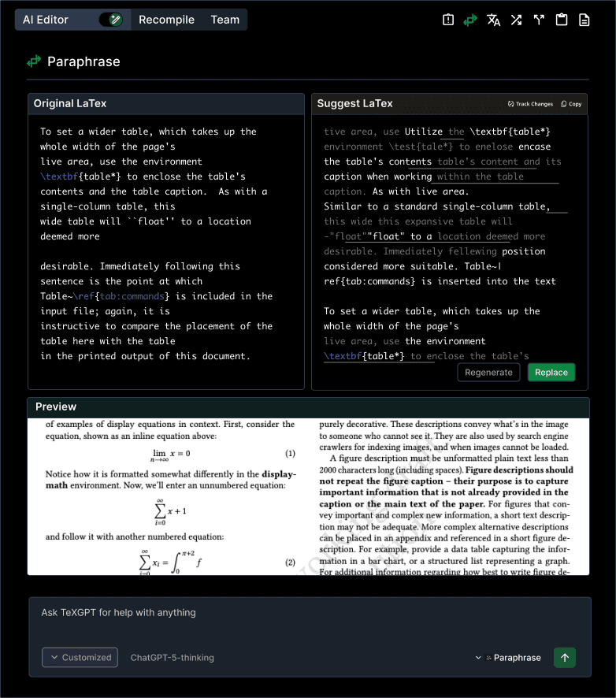
Task: Select the green Paraphrase tool icon
Action: point(470,20)
